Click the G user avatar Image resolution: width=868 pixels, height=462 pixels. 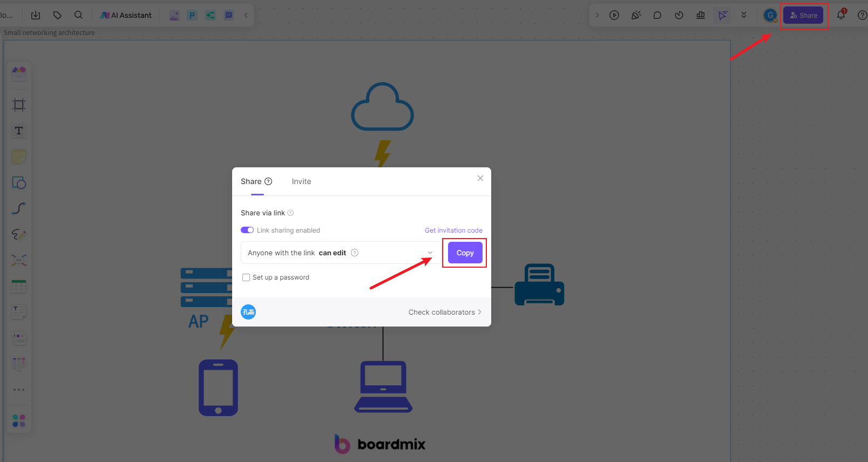[x=770, y=15]
